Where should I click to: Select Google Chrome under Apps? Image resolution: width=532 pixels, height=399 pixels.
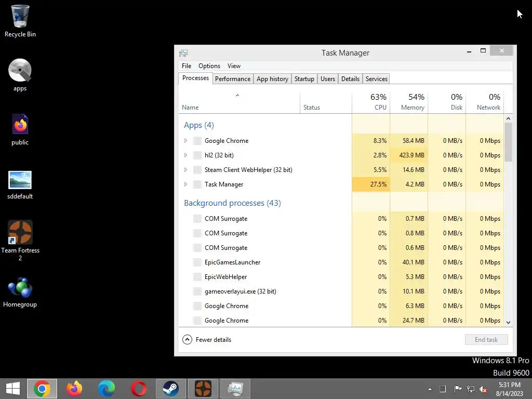pos(341,140)
